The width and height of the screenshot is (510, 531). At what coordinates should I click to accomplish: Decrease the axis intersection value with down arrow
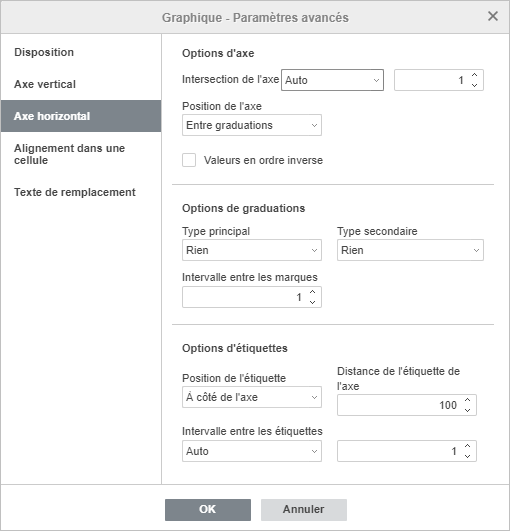click(x=474, y=85)
